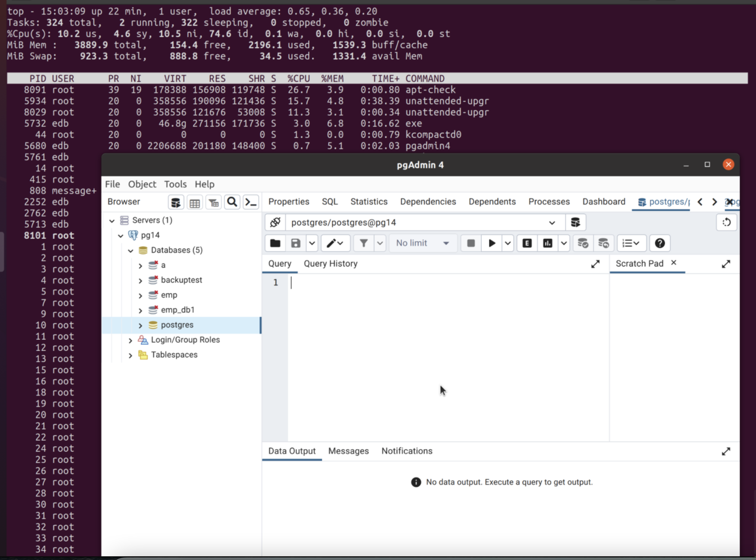Viewport: 756px width, 560px height.
Task: Select the emp_db1 database in the tree
Action: click(178, 309)
